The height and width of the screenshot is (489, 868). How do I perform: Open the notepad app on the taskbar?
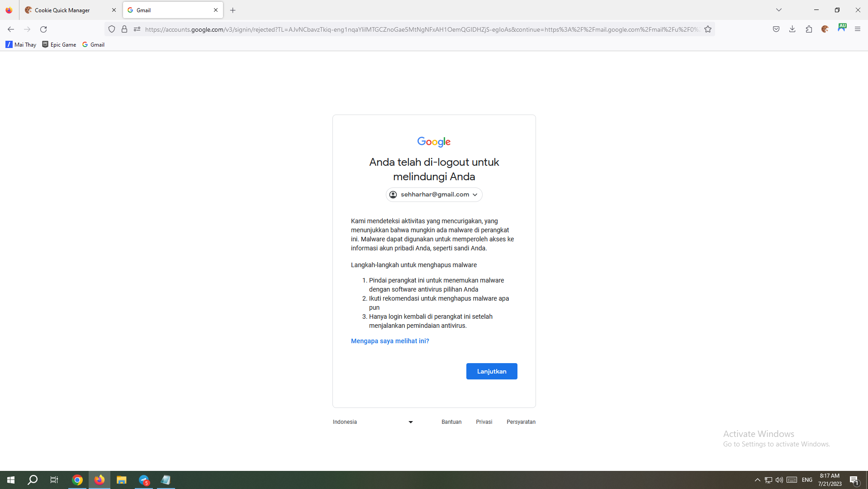166,480
